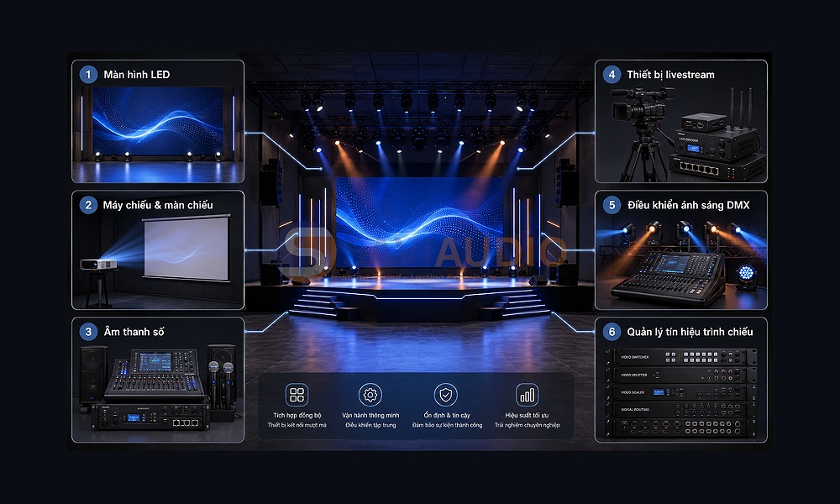The height and width of the screenshot is (504, 840).
Task: Click number 3 badge beside Âm thanh số
Action: [88, 332]
